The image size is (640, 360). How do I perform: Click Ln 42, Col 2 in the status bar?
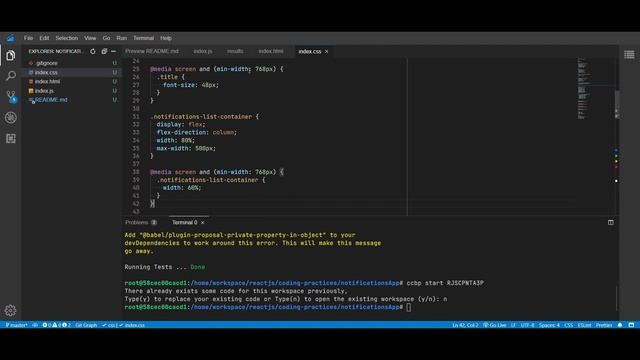[x=465, y=325]
